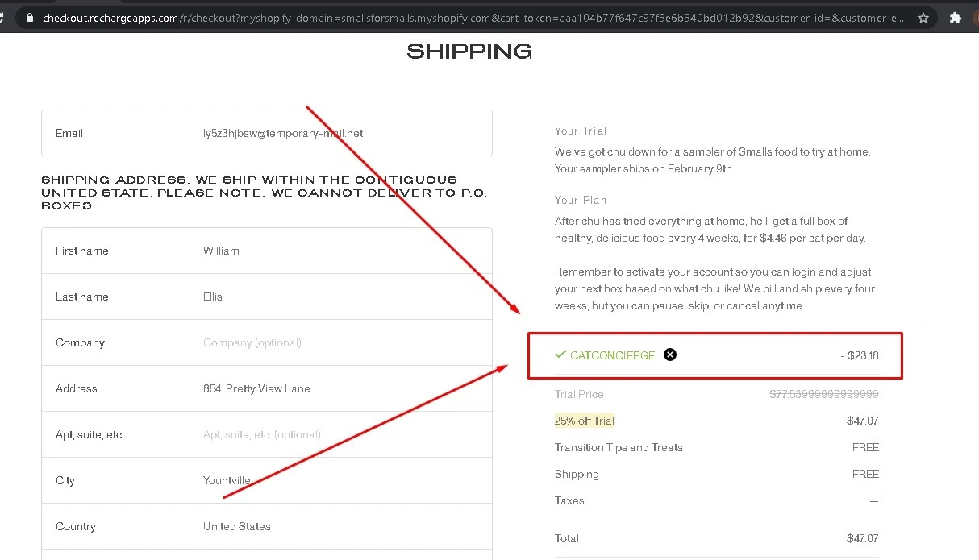Click the Trial Price label

click(579, 394)
